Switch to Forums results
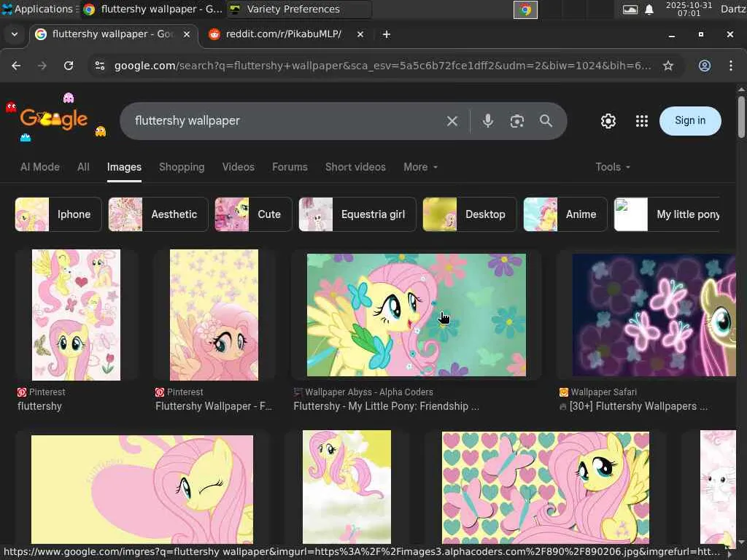Image resolution: width=747 pixels, height=560 pixels. (290, 167)
